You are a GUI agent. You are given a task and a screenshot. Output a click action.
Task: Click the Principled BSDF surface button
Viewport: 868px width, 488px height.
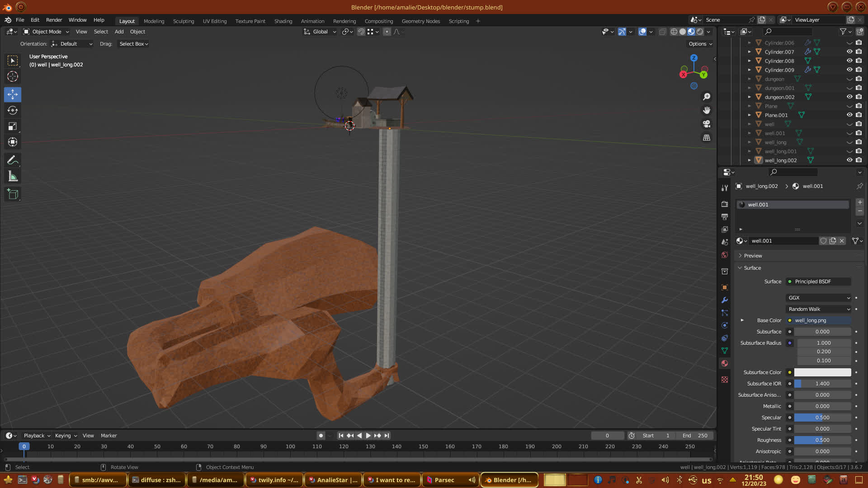(818, 282)
